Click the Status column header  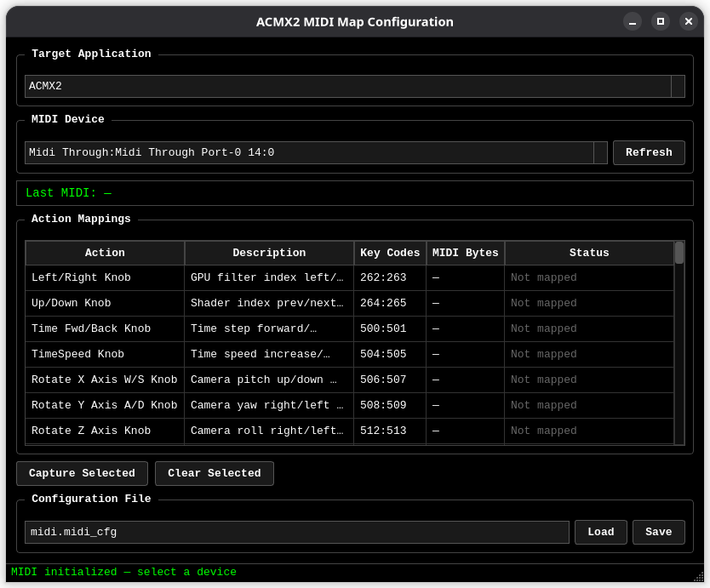pos(589,253)
